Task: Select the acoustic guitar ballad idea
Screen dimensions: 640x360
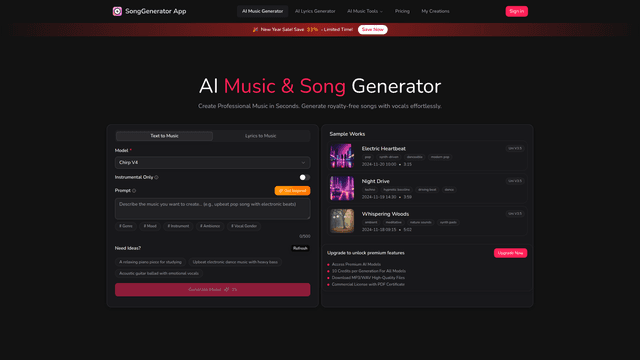Action: 159,273
